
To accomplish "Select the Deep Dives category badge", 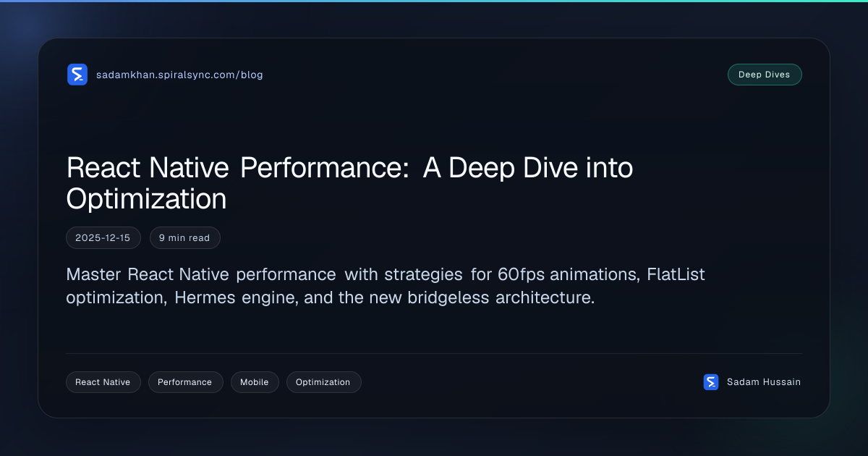I will (x=765, y=75).
